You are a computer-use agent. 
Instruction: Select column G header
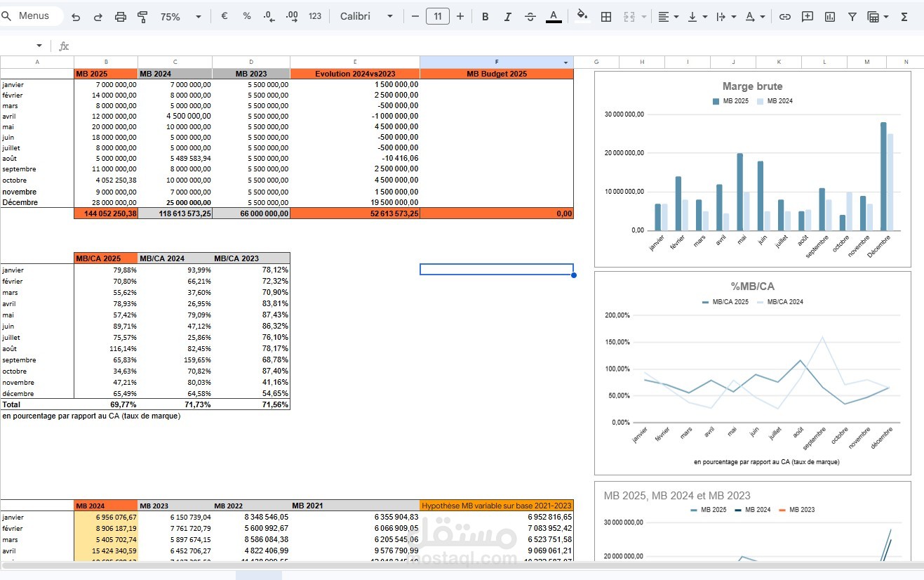(596, 62)
